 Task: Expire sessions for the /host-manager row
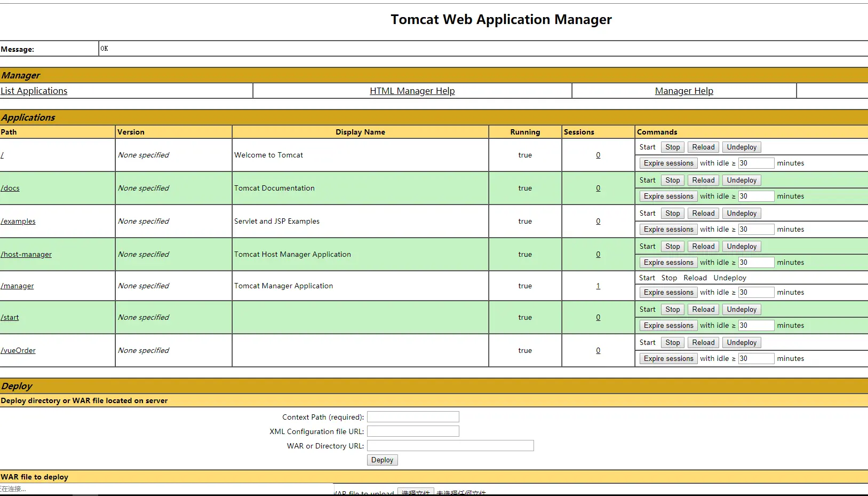click(668, 263)
